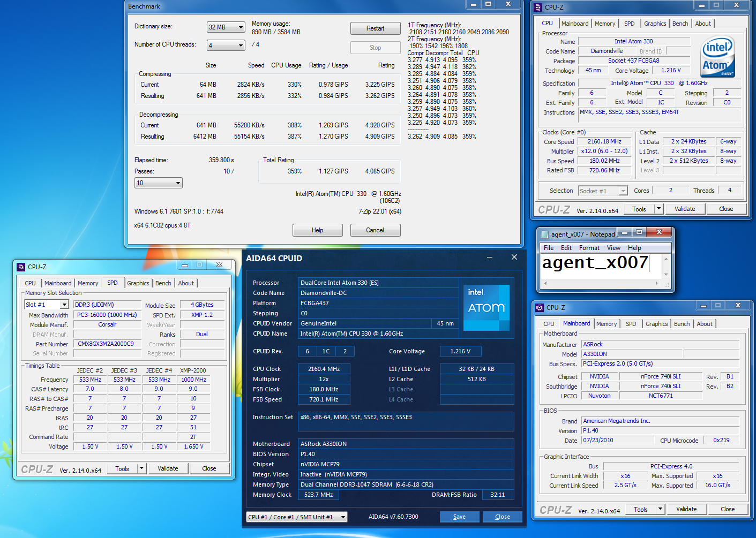Open Bench tab in the top-right CPU-Z
This screenshot has height=538, width=756.
tap(680, 24)
